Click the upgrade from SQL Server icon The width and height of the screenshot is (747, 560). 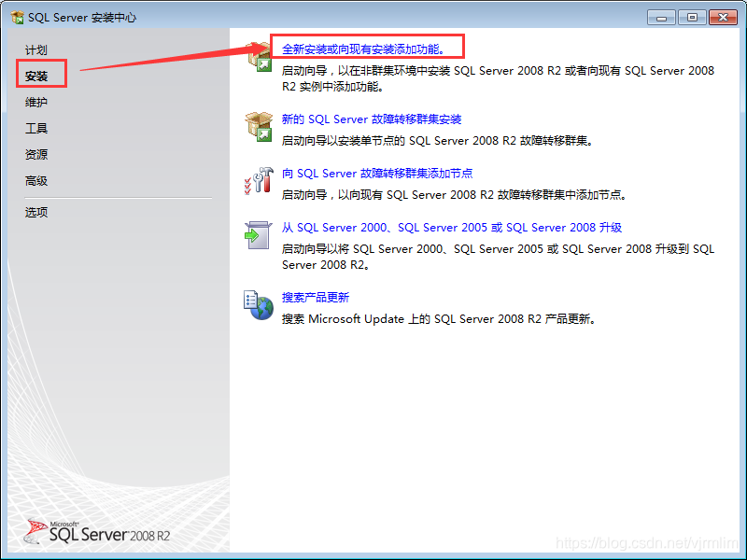pyautogui.click(x=259, y=235)
